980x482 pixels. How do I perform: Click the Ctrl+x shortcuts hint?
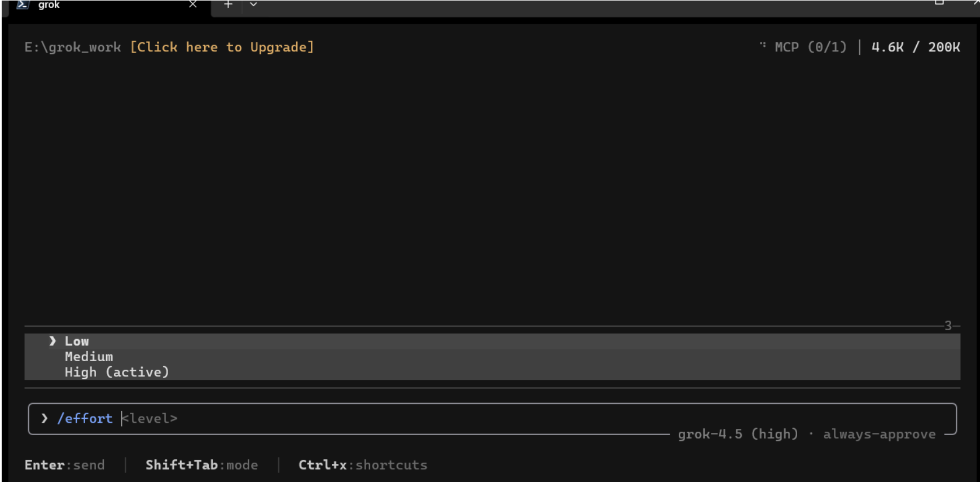(x=363, y=465)
